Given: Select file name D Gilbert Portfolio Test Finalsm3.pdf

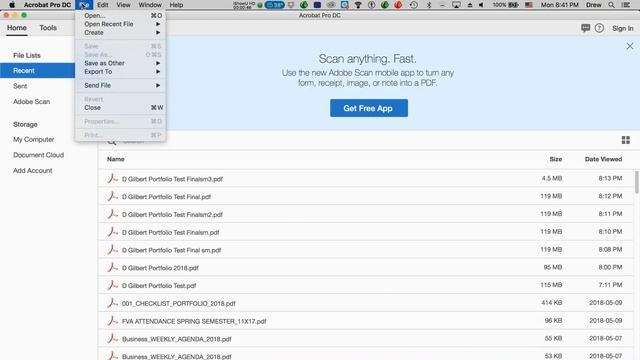Looking at the screenshot, I should tap(172, 179).
